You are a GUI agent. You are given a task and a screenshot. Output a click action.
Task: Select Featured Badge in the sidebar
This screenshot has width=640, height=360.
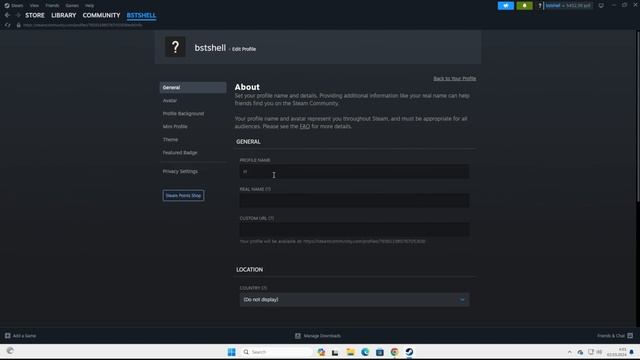pyautogui.click(x=180, y=153)
